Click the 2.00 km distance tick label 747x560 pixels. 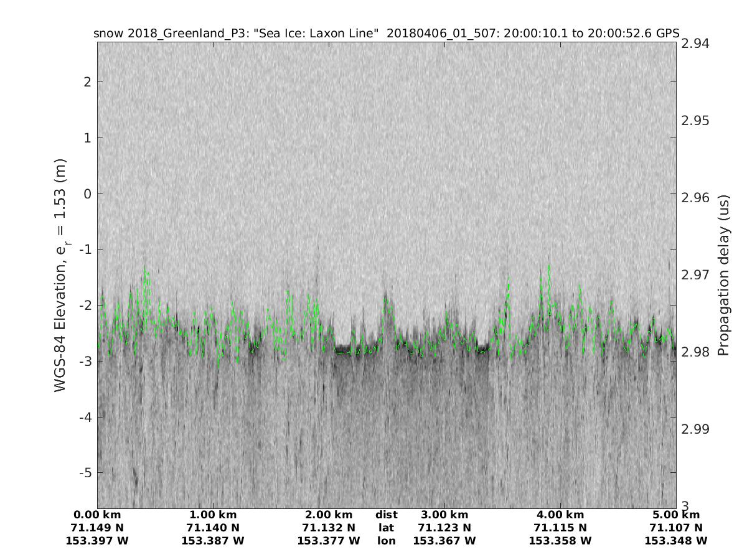tap(329, 515)
